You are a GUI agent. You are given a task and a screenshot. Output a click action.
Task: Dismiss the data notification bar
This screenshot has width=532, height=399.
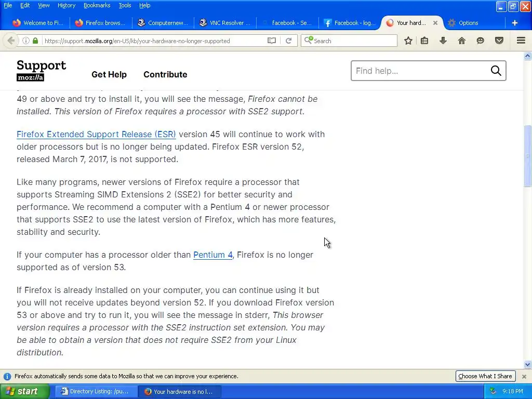(x=524, y=376)
